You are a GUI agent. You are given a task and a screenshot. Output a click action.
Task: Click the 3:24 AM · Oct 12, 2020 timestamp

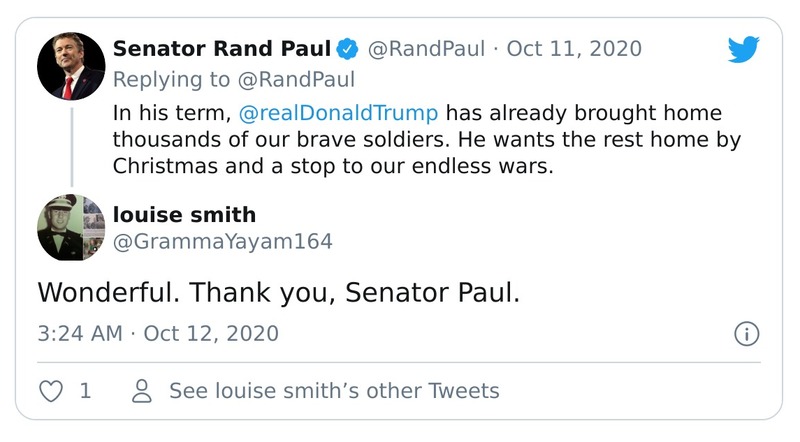pyautogui.click(x=158, y=333)
